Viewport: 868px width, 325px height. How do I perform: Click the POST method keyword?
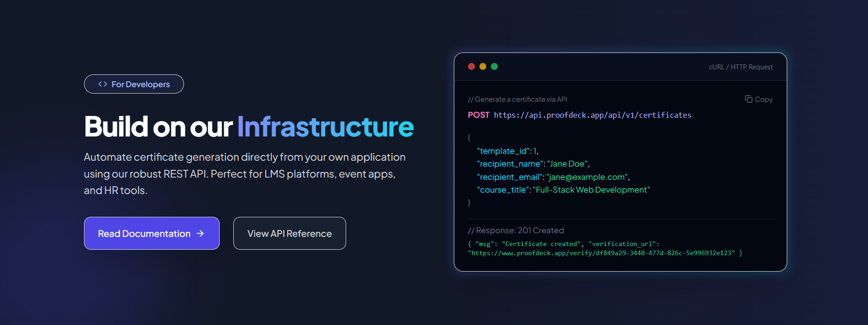point(479,115)
